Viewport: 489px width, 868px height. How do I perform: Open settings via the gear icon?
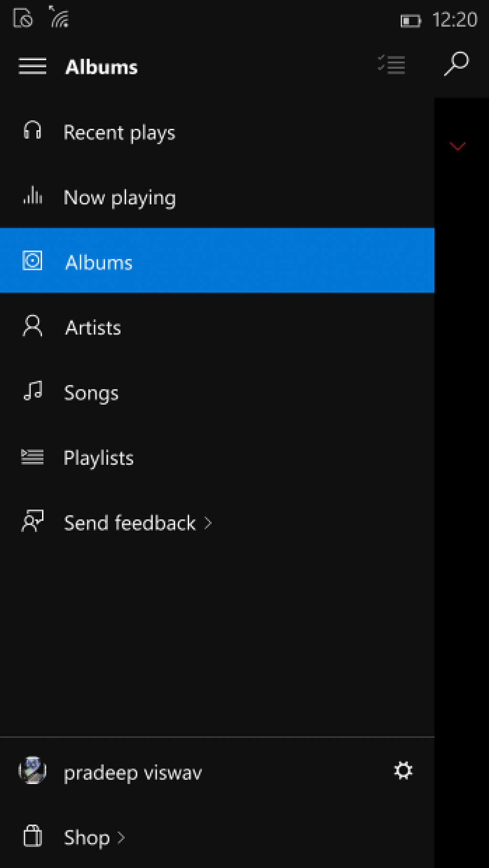pyautogui.click(x=403, y=771)
